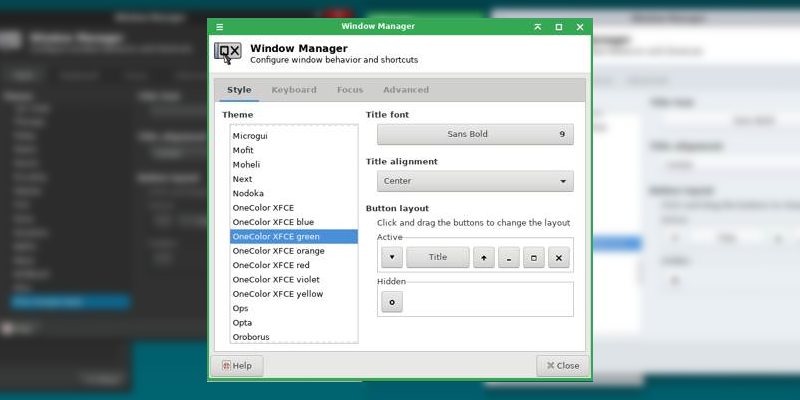Switch to the Keyboard tab
The image size is (800, 400).
[293, 90]
